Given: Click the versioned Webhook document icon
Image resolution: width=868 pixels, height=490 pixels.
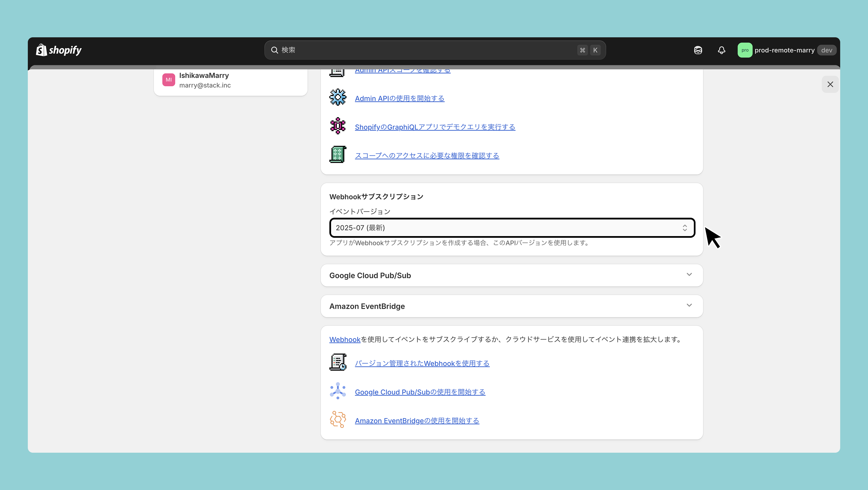Looking at the screenshot, I should (338, 362).
